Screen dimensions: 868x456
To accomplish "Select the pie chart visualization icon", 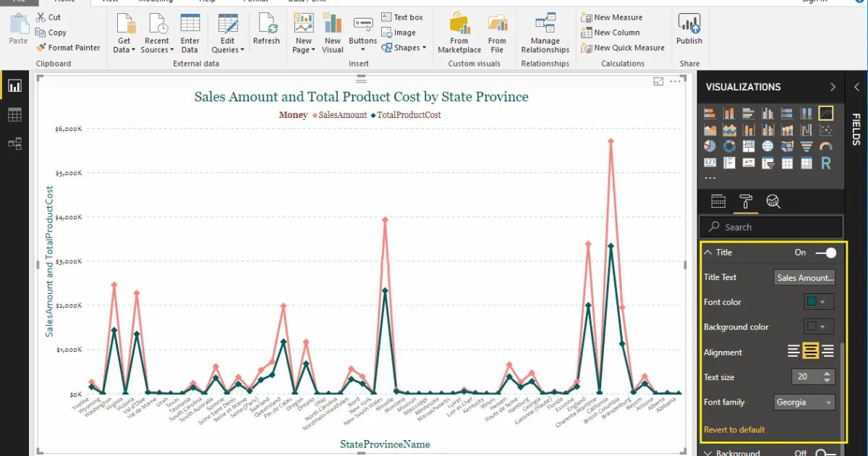I will [710, 145].
